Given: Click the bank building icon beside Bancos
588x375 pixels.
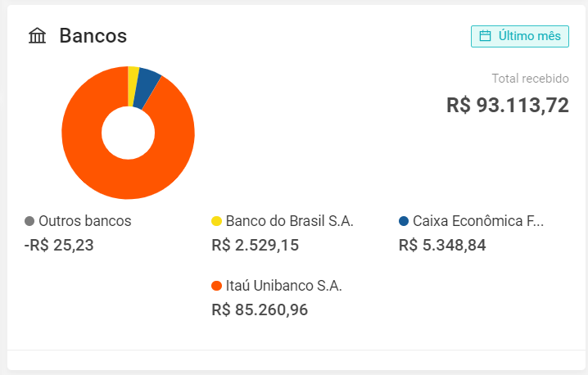Looking at the screenshot, I should tap(37, 36).
